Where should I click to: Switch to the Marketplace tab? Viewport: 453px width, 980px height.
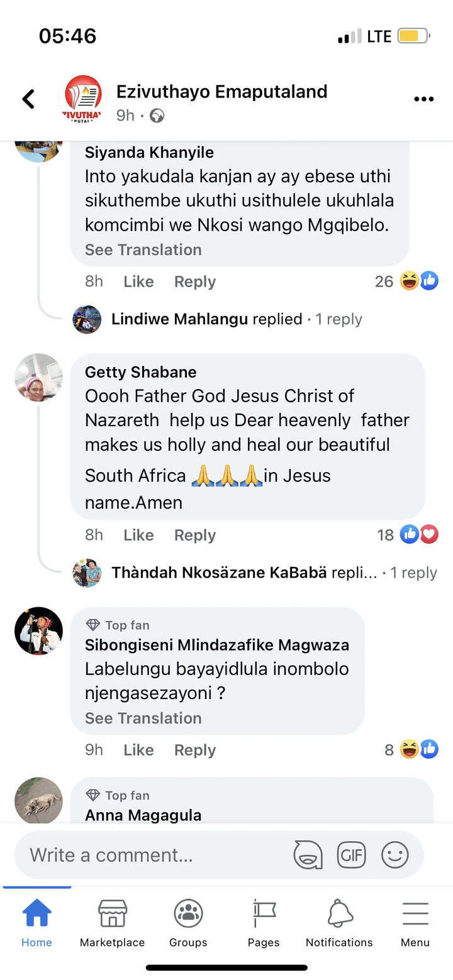(112, 923)
